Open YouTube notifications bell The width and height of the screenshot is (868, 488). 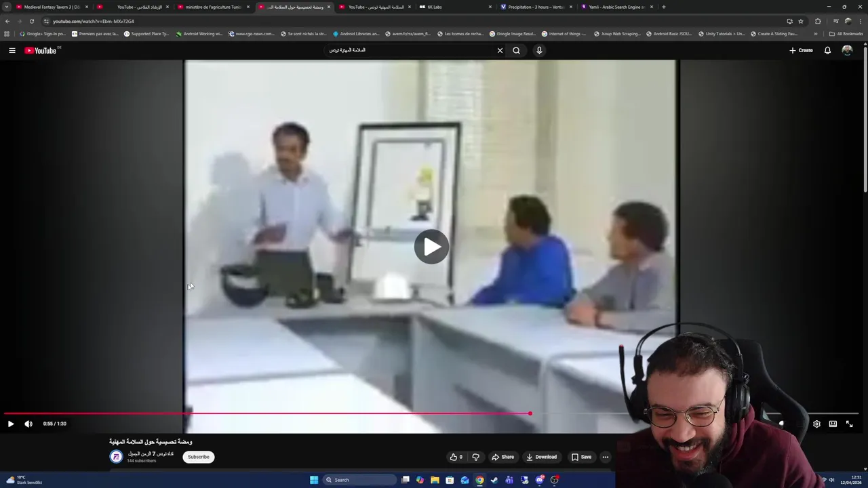click(827, 50)
